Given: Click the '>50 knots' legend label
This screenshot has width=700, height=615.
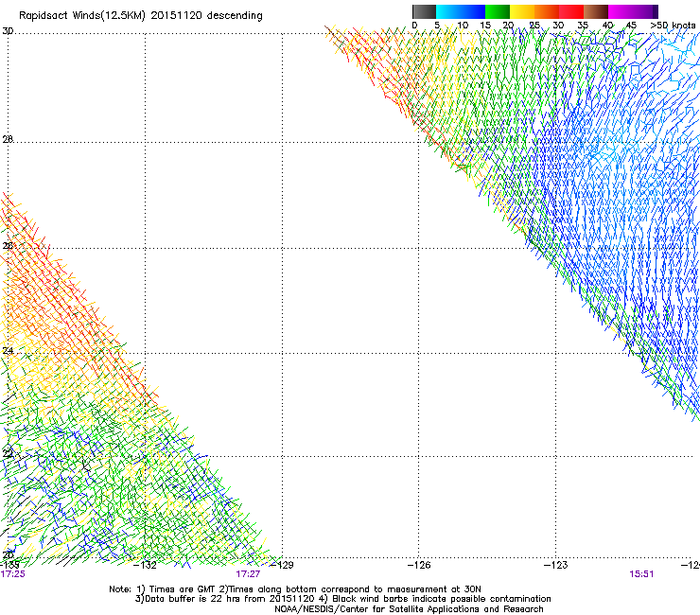Looking at the screenshot, I should pyautogui.click(x=673, y=25).
